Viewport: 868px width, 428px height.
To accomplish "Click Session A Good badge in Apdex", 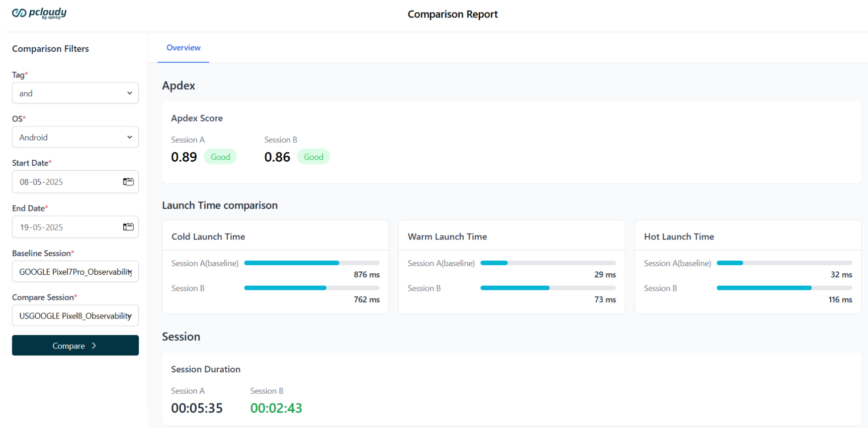I will (x=220, y=157).
